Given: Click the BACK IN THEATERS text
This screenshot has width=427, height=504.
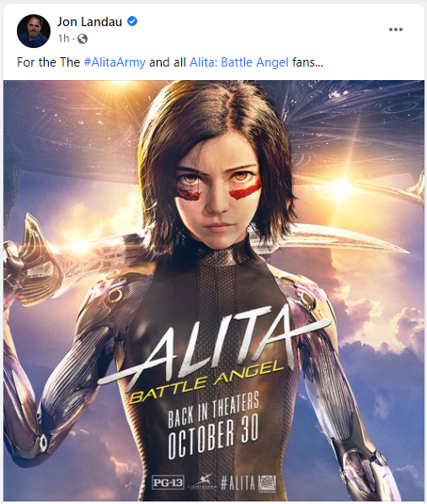Looking at the screenshot, I should point(214,410).
